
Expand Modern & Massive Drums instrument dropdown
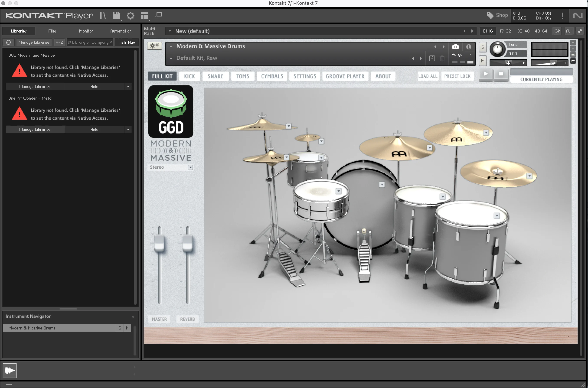[171, 47]
